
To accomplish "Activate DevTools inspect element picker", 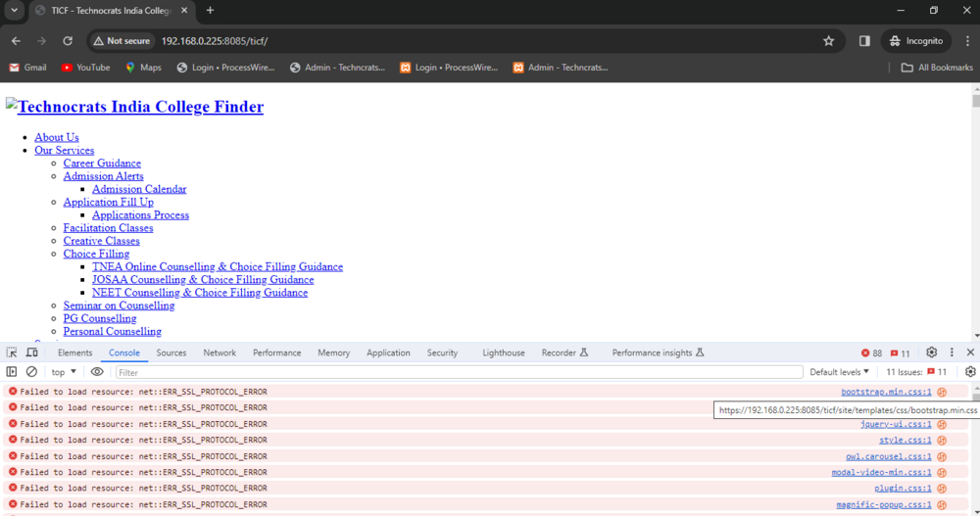I will 12,352.
